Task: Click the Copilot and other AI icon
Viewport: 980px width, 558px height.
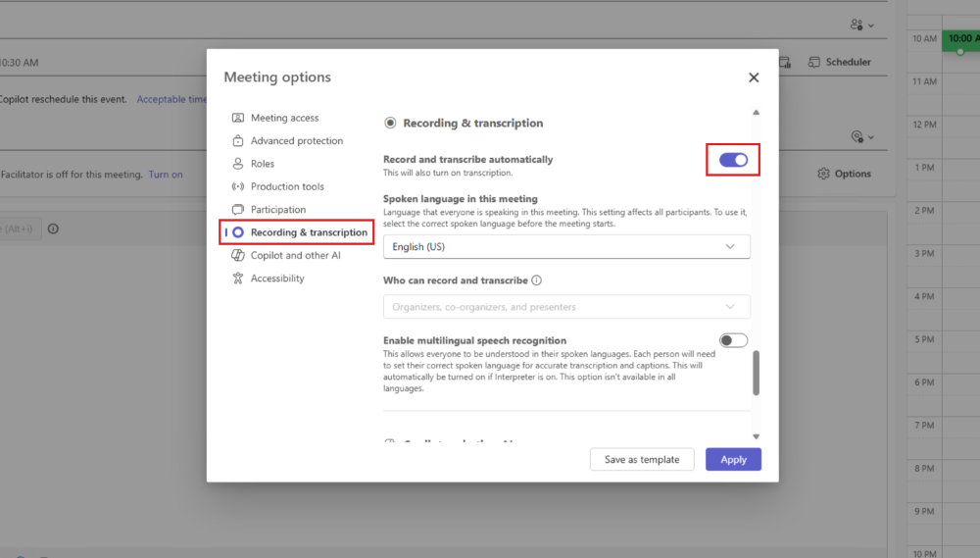Action: point(238,255)
